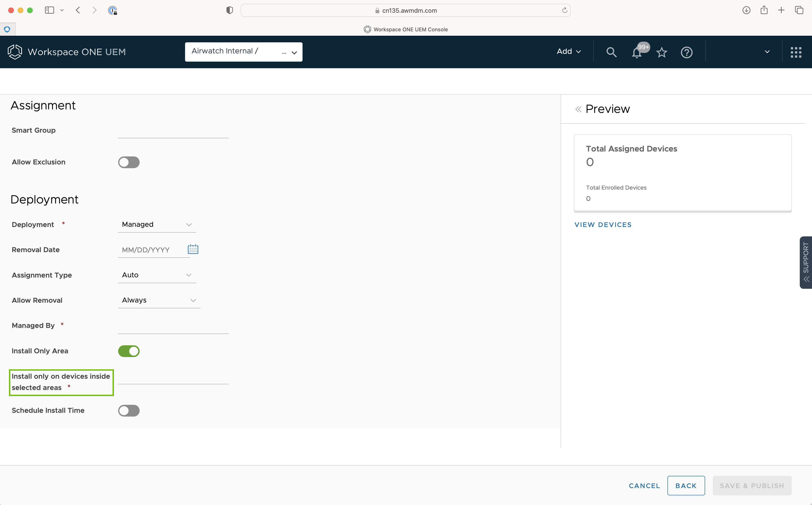Reload the page using the refresh icon
812x505 pixels.
[x=565, y=10]
